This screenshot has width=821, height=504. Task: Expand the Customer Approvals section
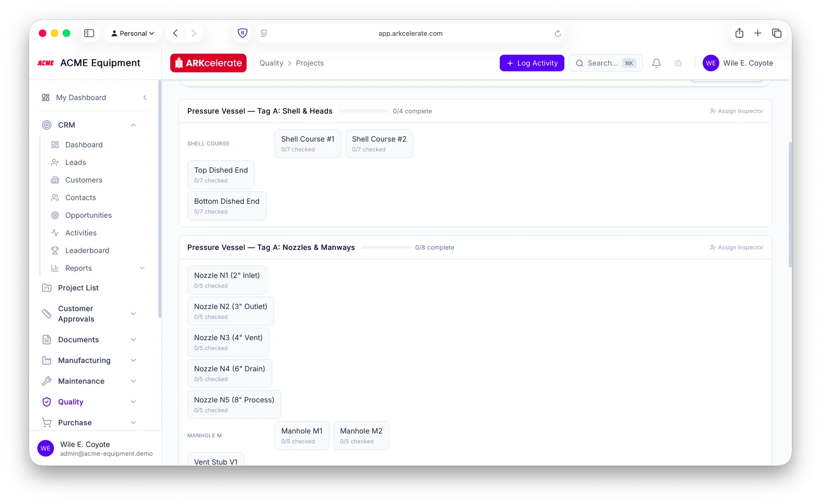[x=133, y=314]
